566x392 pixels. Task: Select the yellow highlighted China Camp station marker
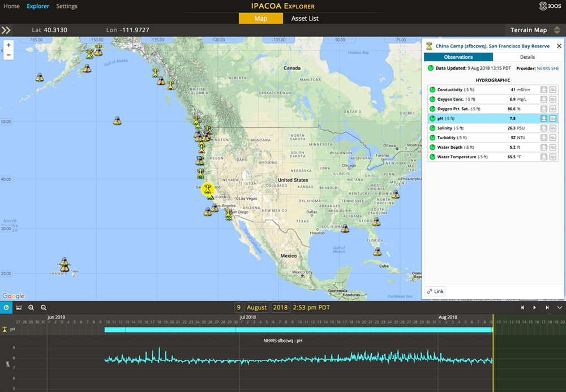(208, 188)
